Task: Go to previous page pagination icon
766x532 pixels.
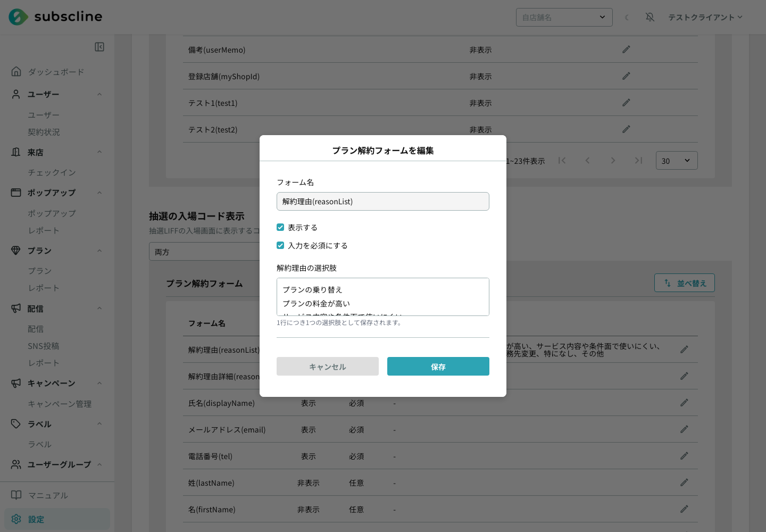Action: (587, 161)
